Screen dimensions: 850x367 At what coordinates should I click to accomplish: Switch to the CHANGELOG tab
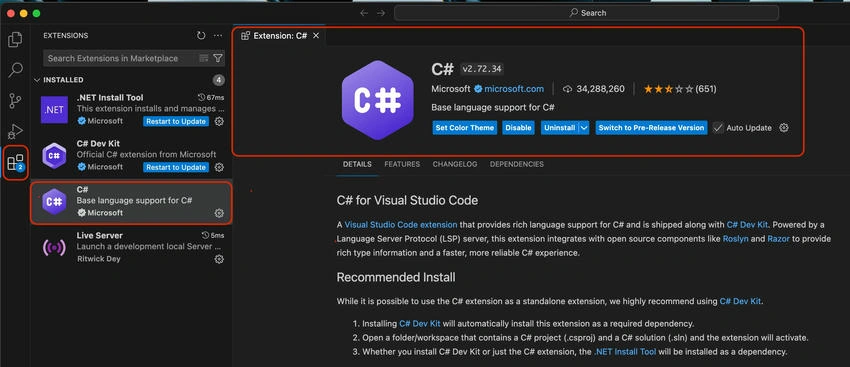click(455, 164)
